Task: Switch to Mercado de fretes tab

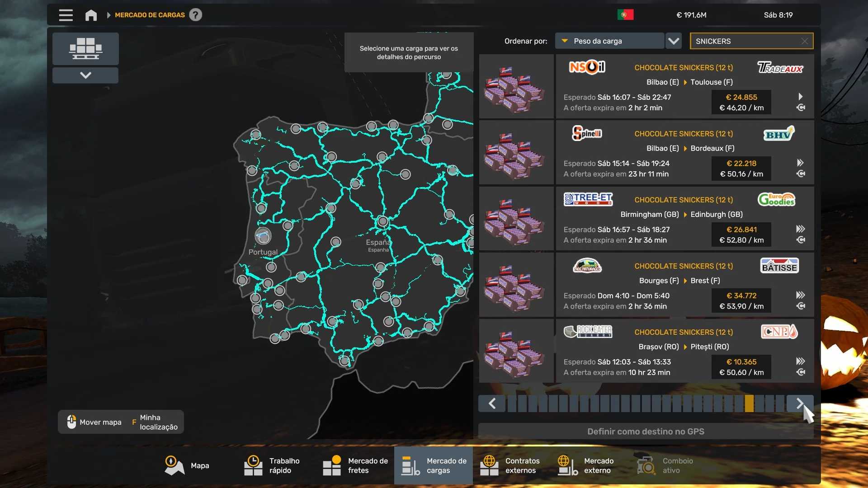Action: click(355, 465)
